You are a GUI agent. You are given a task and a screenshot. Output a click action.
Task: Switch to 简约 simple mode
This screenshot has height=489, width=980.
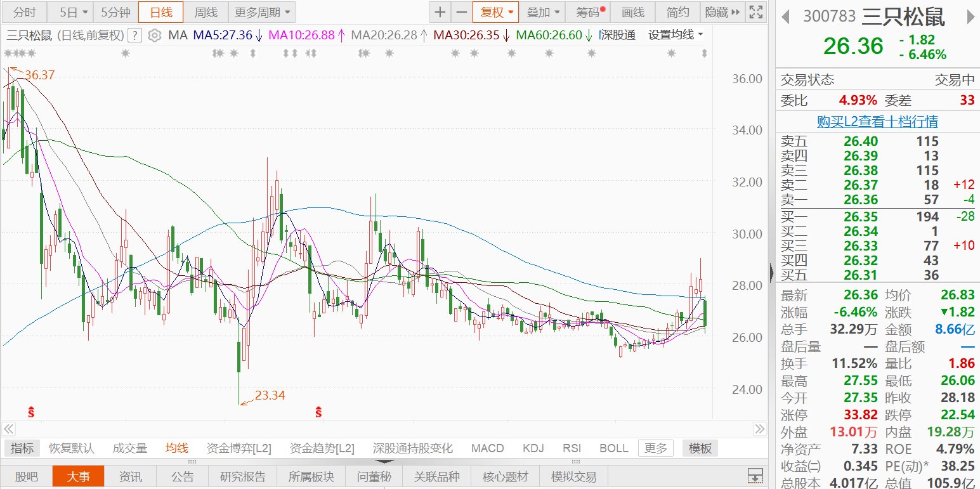pos(677,12)
